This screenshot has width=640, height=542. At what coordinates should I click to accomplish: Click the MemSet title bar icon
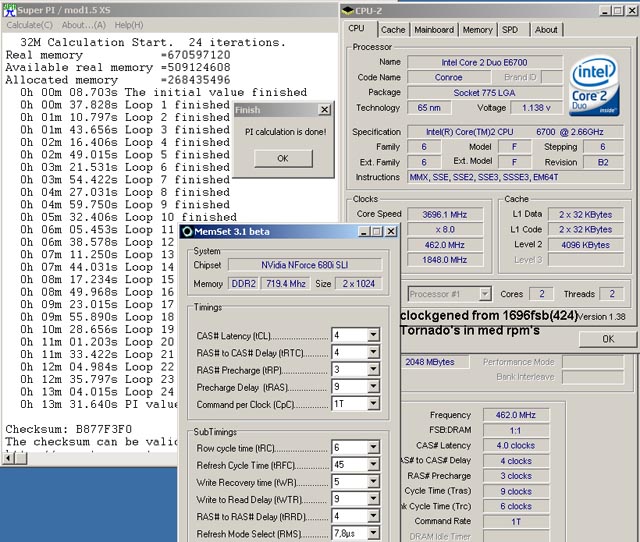pos(187,232)
